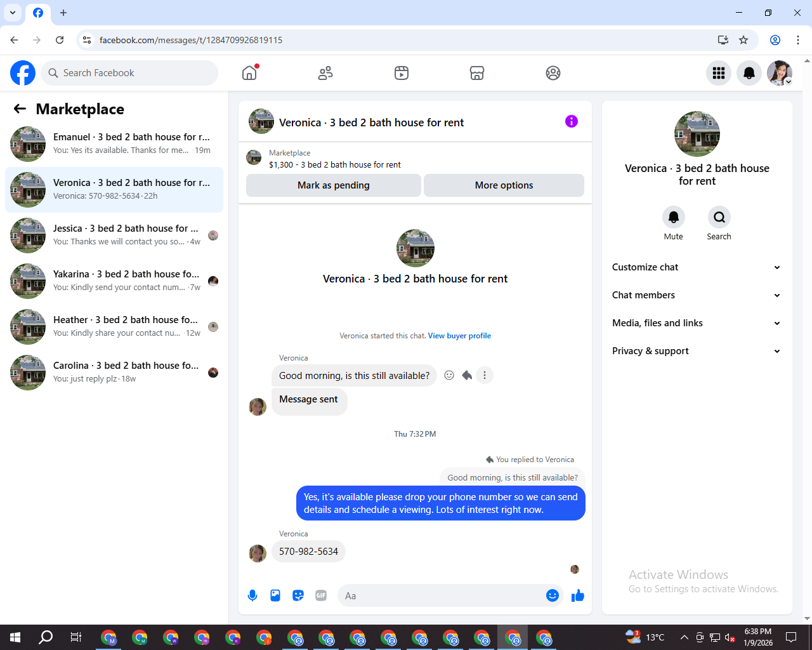This screenshot has width=812, height=650.
Task: Open the Facebook logo home link
Action: (23, 73)
